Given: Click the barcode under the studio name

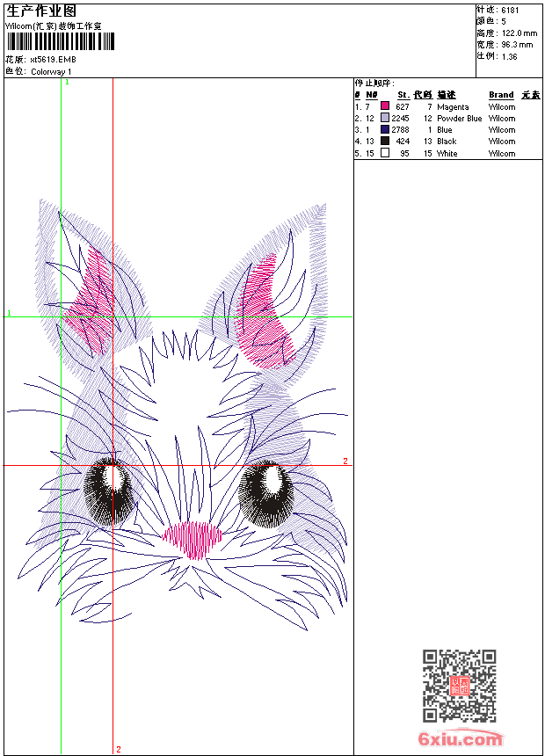Looking at the screenshot, I should 61,41.
